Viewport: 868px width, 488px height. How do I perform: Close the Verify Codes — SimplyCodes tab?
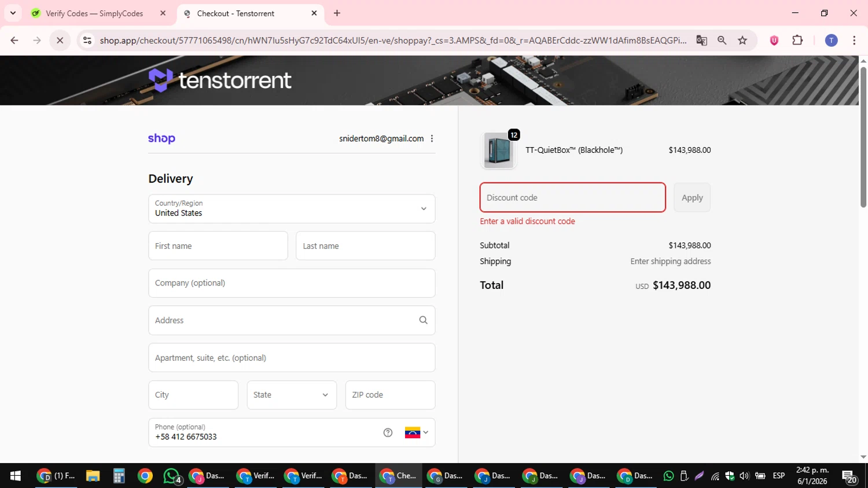163,13
